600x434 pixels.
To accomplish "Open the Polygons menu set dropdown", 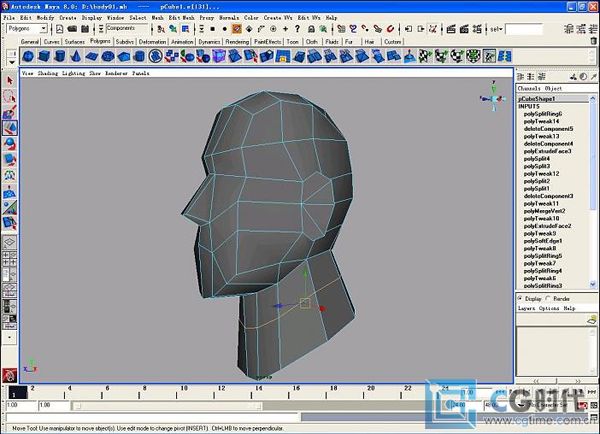I will click(x=27, y=29).
